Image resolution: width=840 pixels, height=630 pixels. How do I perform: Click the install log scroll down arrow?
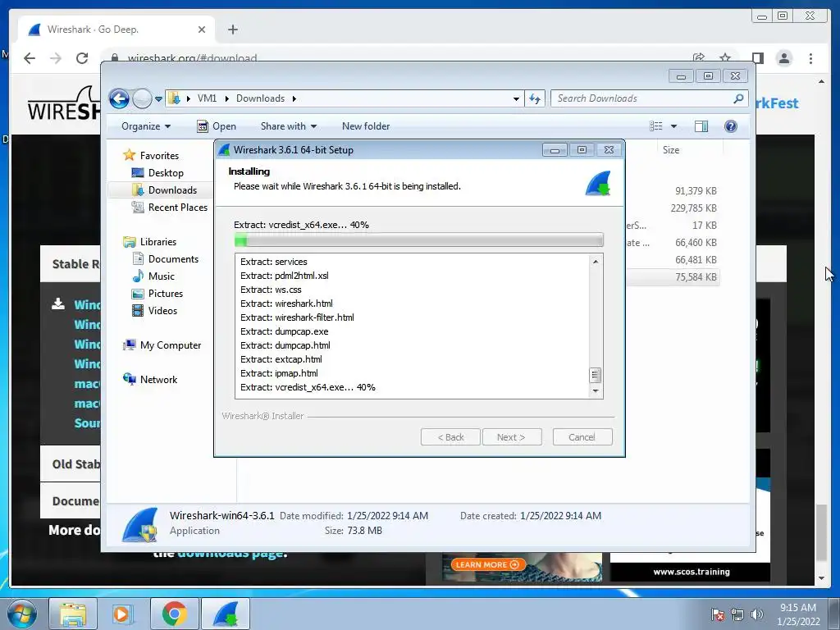596,391
